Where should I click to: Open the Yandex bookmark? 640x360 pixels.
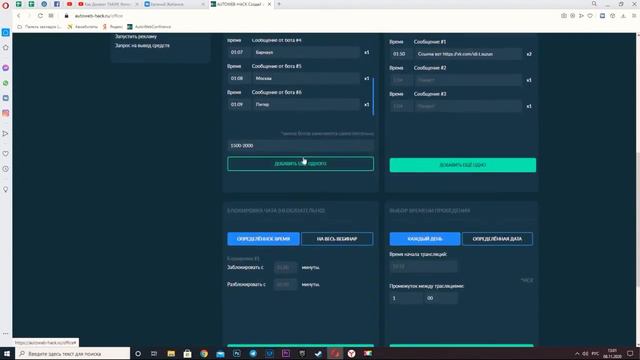pyautogui.click(x=113, y=27)
